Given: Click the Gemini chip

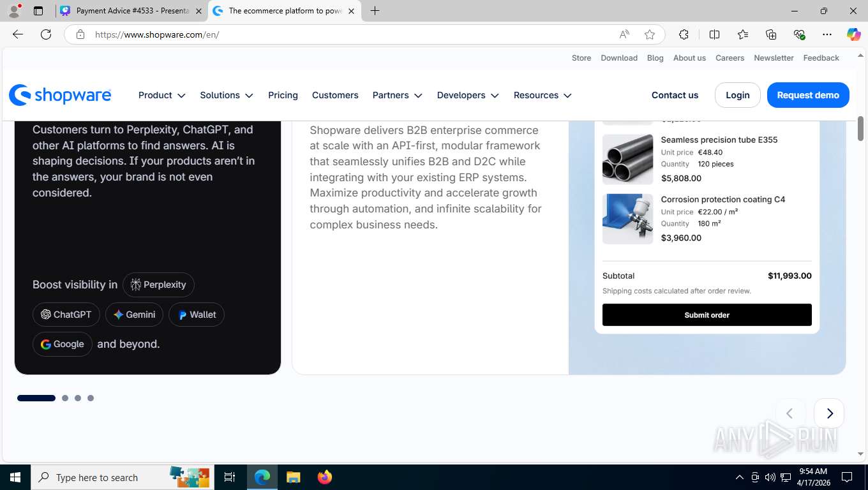Looking at the screenshot, I should point(134,315).
